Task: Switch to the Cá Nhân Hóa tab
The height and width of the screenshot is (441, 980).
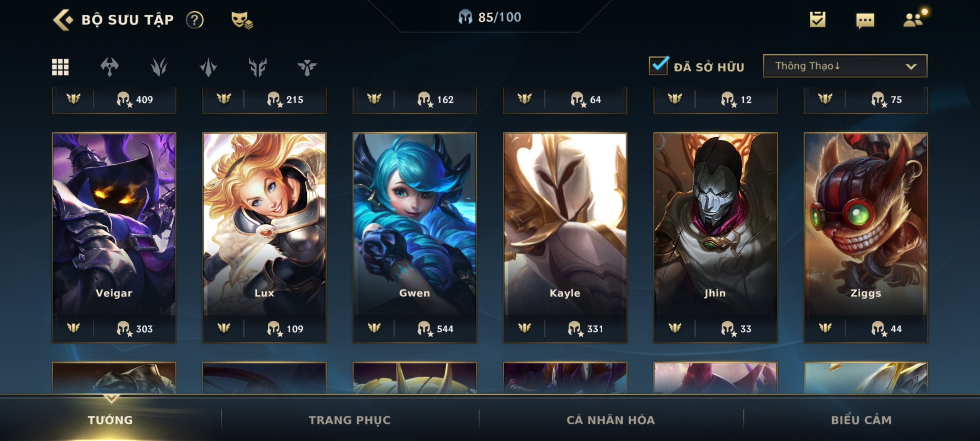Action: click(x=610, y=420)
